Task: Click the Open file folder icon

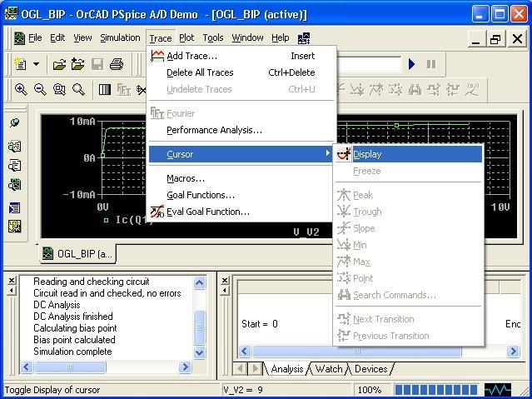Action: point(59,64)
